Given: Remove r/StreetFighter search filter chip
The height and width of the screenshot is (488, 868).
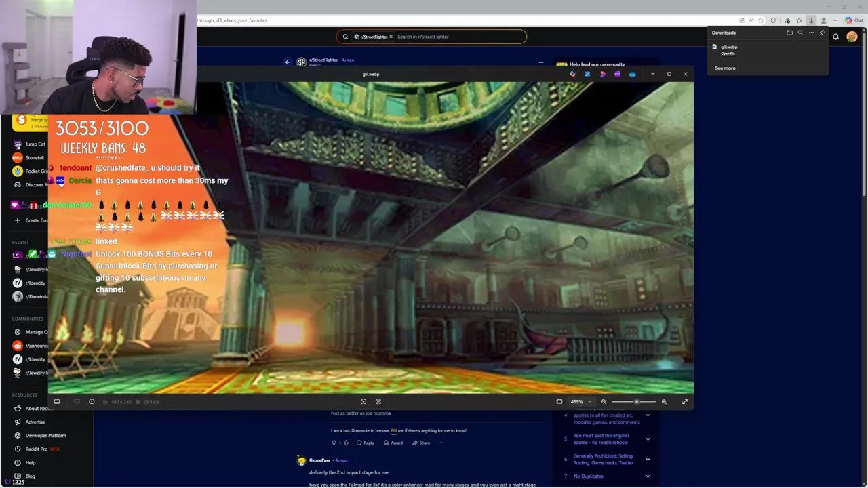Looking at the screenshot, I should coord(391,37).
